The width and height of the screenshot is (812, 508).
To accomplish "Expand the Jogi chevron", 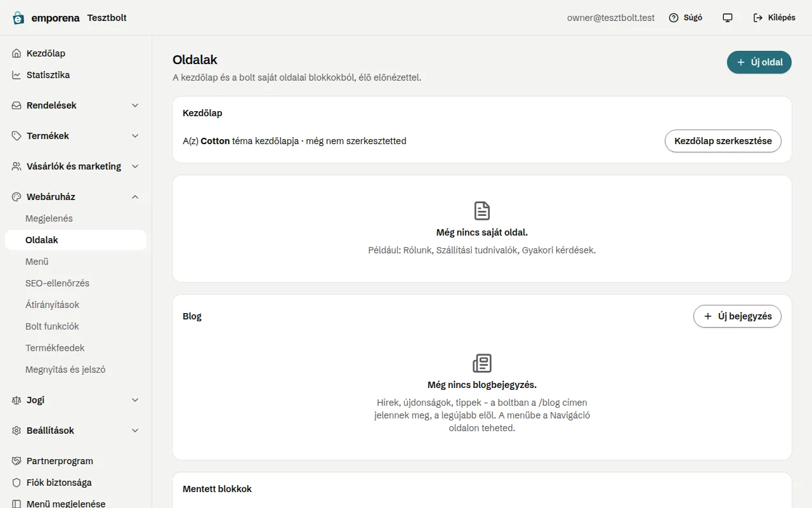I will tap(135, 400).
